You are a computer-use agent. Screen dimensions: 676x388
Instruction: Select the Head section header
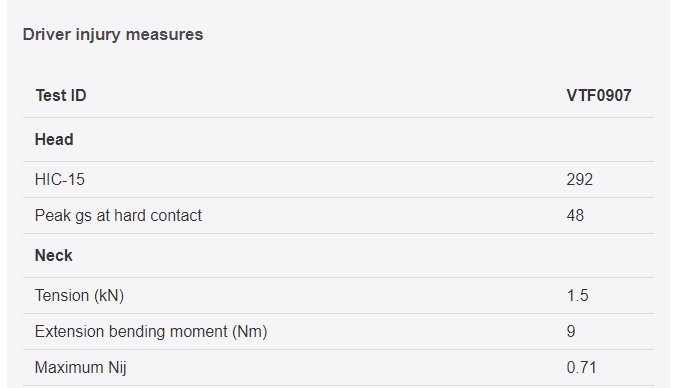54,140
